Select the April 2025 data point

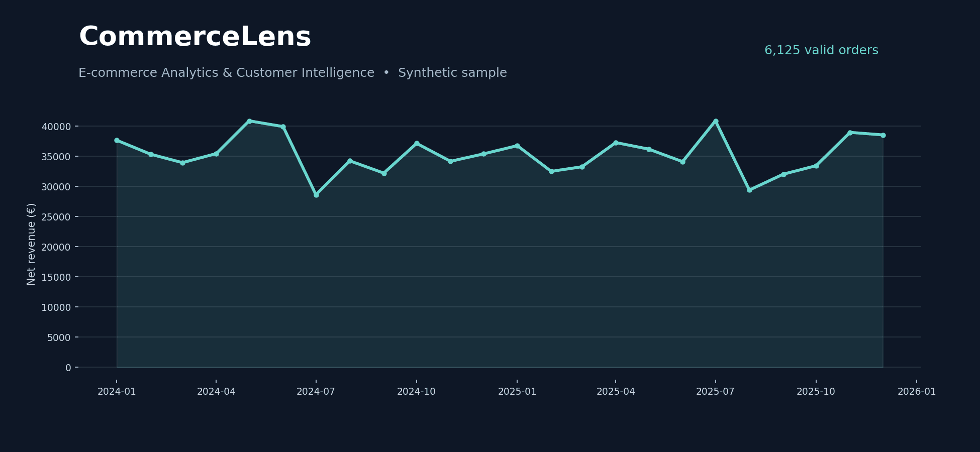(x=616, y=143)
